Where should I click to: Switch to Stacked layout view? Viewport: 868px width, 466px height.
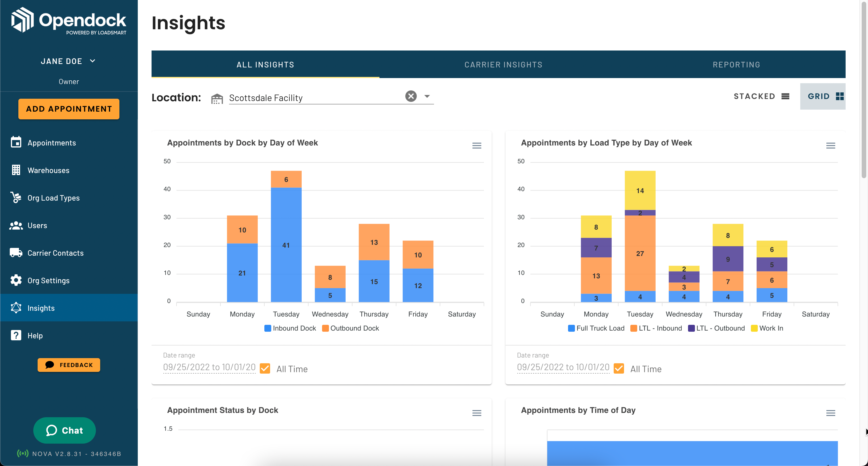pyautogui.click(x=761, y=96)
